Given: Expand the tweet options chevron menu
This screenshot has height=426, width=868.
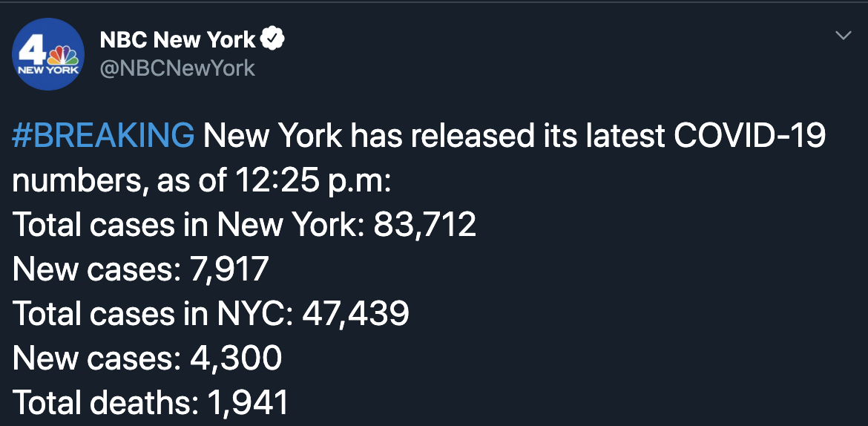Looking at the screenshot, I should pyautogui.click(x=843, y=36).
